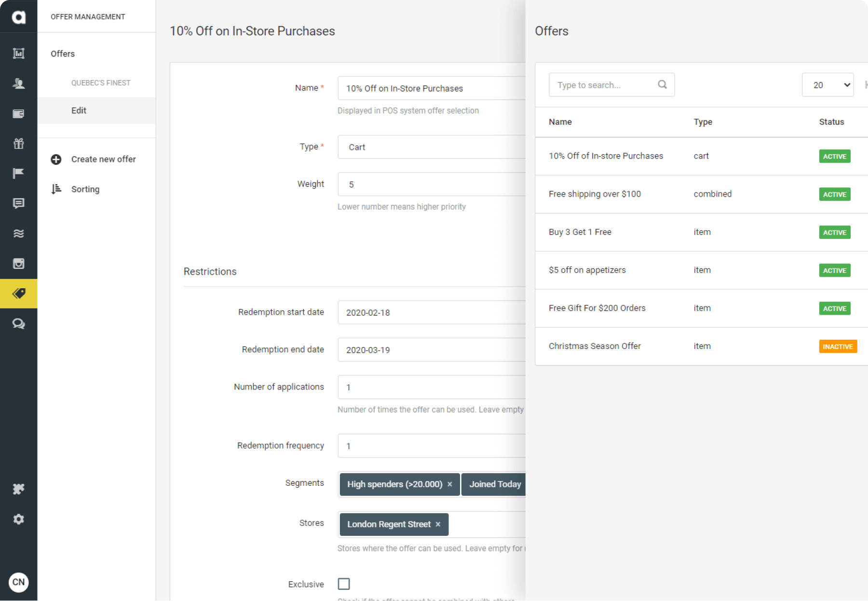Image resolution: width=868 pixels, height=601 pixels.
Task: Open the gift rewards icon in sidebar
Action: [x=18, y=144]
